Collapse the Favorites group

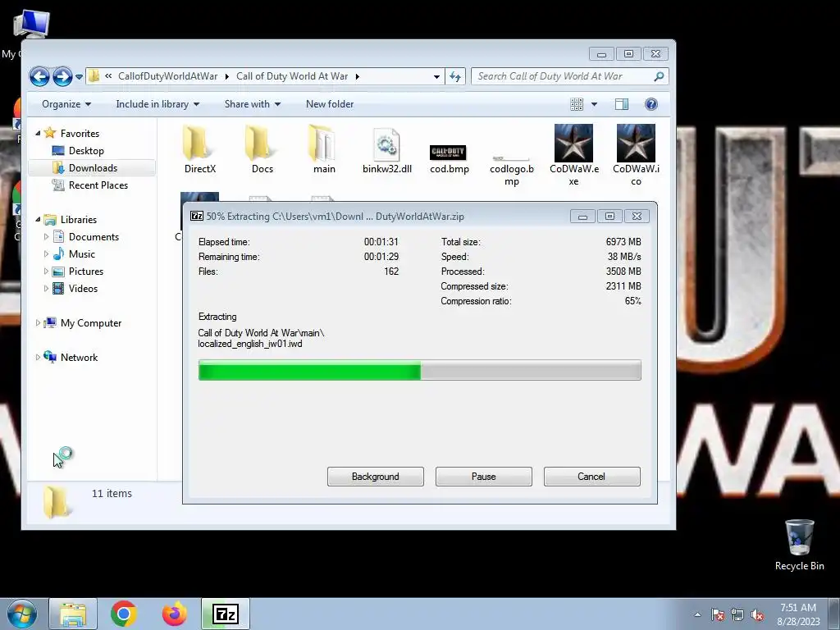(38, 133)
